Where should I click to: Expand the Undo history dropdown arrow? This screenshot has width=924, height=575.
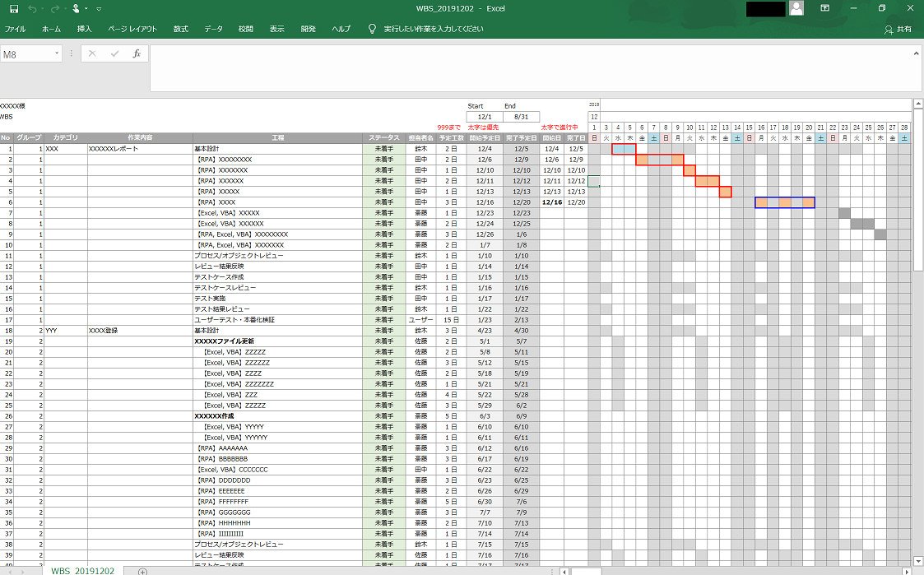point(42,8)
